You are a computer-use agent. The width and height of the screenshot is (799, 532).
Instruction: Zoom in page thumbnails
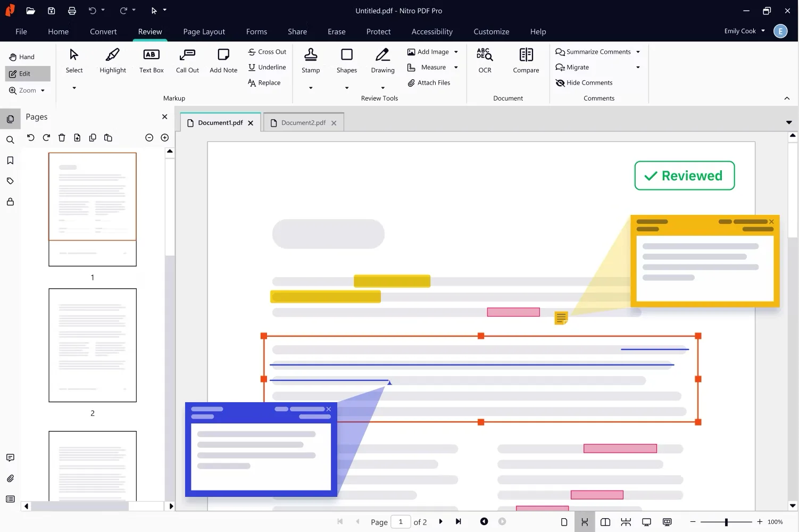pyautogui.click(x=165, y=138)
